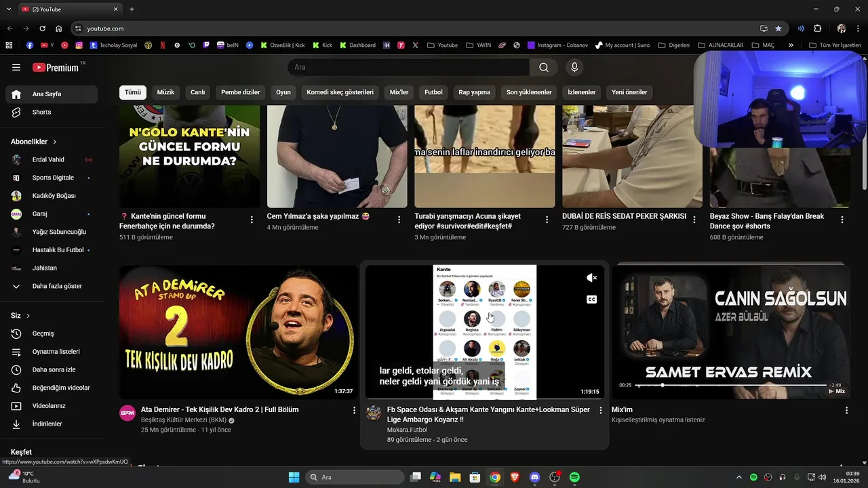Screen dimensions: 868x488
Task: Select the Tümü filter chip
Action: point(133,92)
